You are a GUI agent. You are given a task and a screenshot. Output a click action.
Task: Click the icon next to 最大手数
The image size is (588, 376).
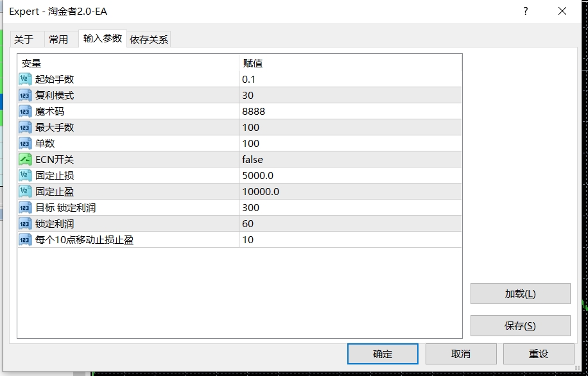tap(25, 127)
